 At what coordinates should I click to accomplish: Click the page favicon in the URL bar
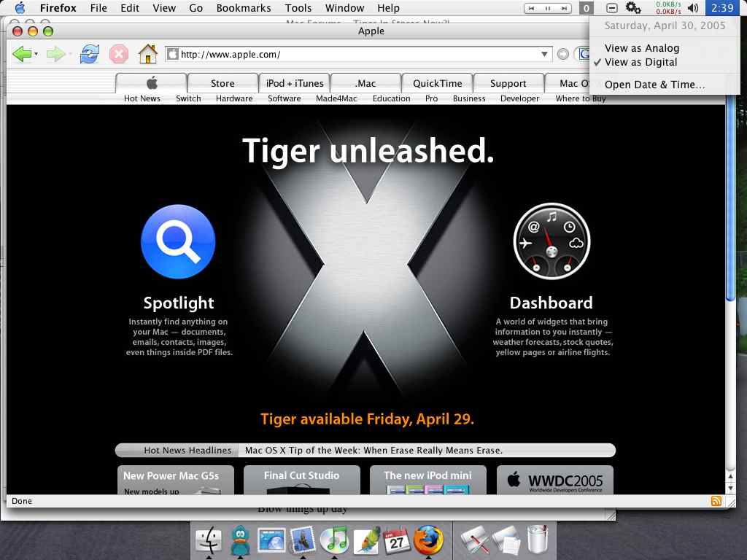(x=172, y=54)
